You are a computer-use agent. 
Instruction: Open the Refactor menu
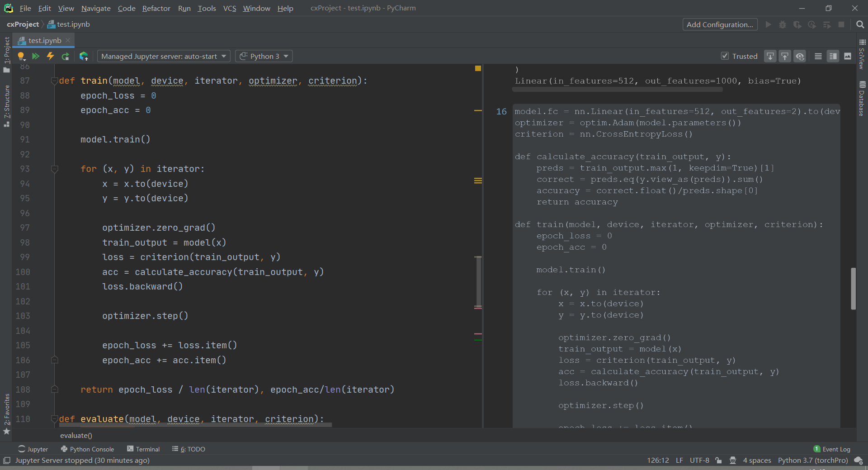[x=156, y=8]
